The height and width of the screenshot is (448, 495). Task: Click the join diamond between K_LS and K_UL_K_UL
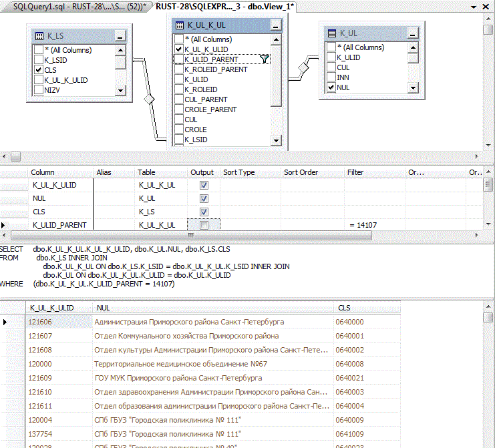[149, 99]
